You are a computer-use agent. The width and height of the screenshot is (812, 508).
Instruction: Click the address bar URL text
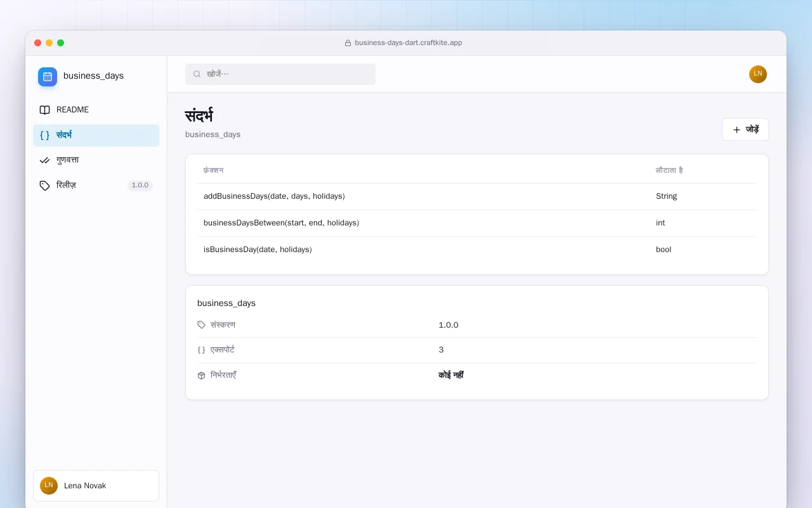(x=409, y=43)
